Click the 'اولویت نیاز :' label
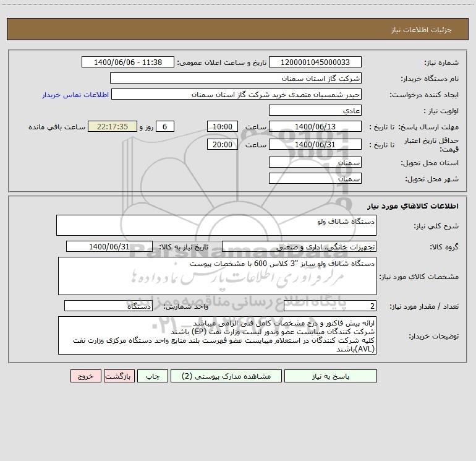Screen dimensions: 476x461 [441, 111]
